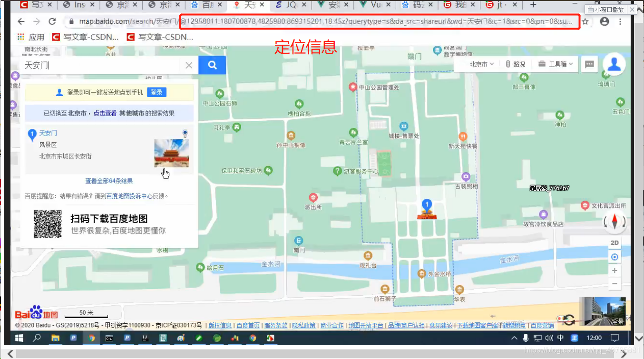Click the 孙中山铜像 marker
This screenshot has height=359, width=644.
coord(291,136)
